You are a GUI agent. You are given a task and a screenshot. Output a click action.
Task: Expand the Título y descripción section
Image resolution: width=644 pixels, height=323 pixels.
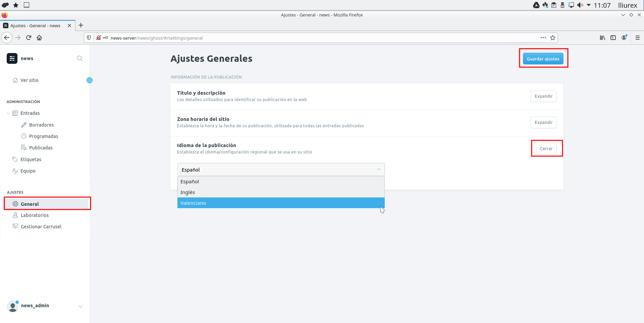click(x=543, y=96)
